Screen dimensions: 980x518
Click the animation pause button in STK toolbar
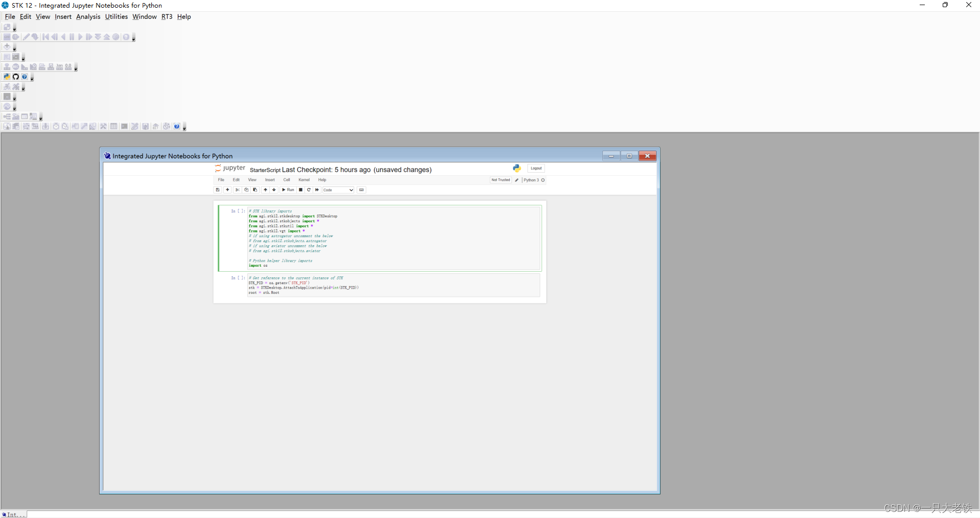[x=72, y=37]
